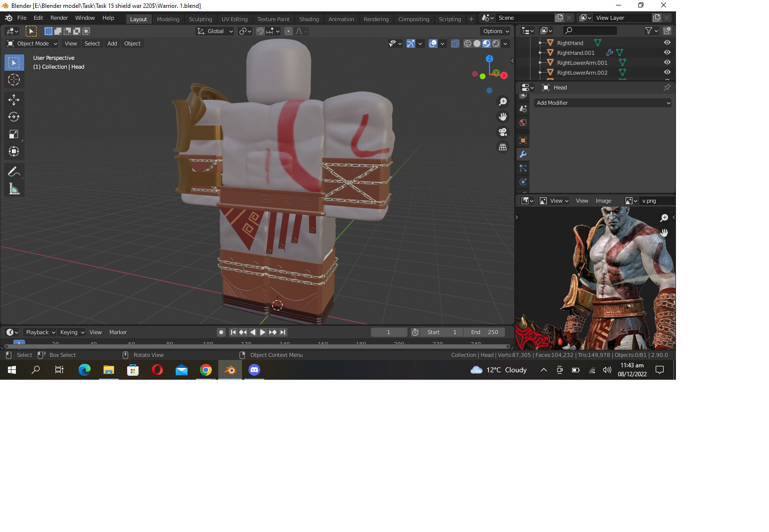
Task: Select the Scale tool
Action: point(14,134)
